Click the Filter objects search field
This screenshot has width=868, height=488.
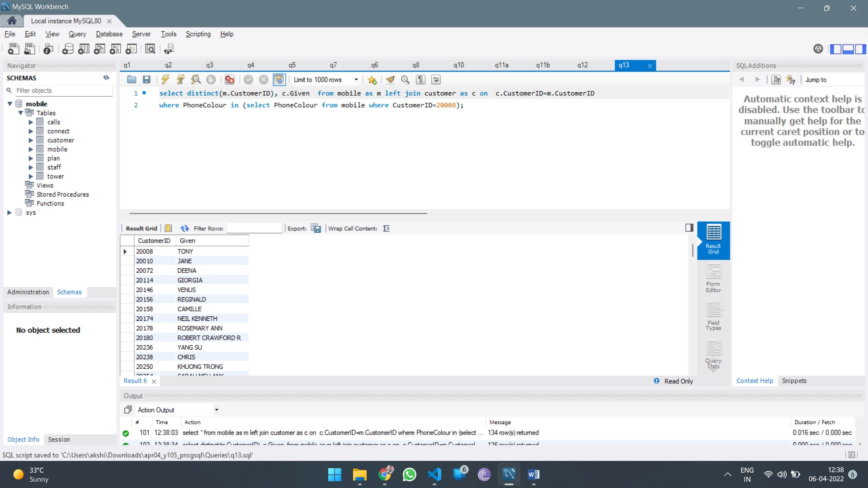click(63, 90)
